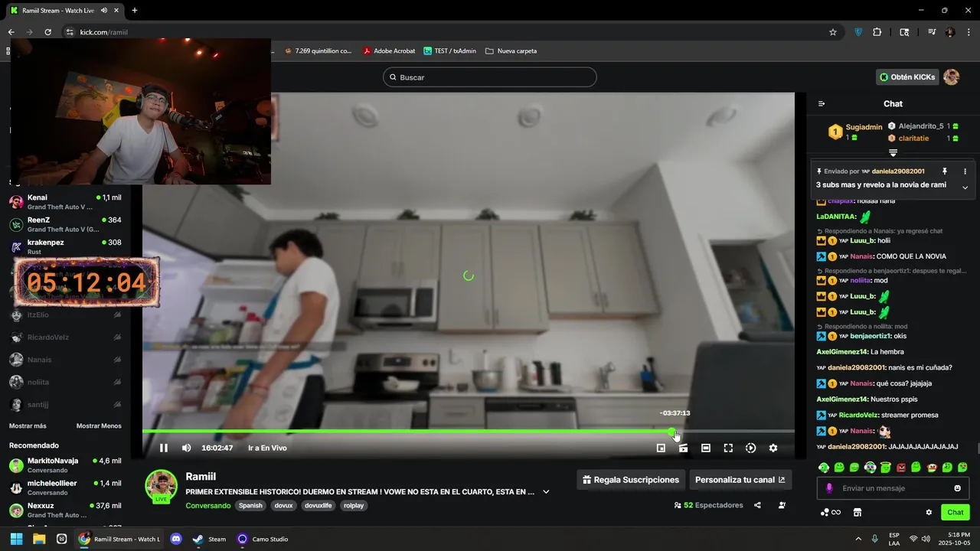Expand the pinned message chevron
Viewport: 980px width, 551px height.
click(x=965, y=187)
